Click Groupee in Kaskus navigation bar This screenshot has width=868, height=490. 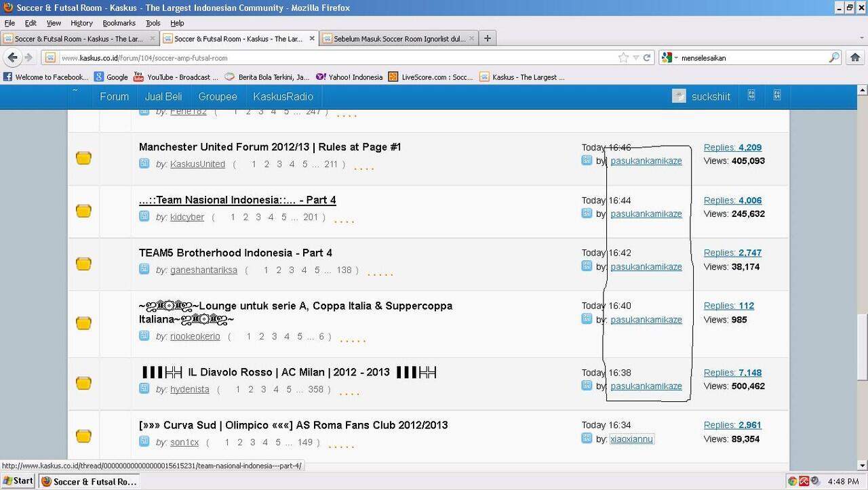218,96
